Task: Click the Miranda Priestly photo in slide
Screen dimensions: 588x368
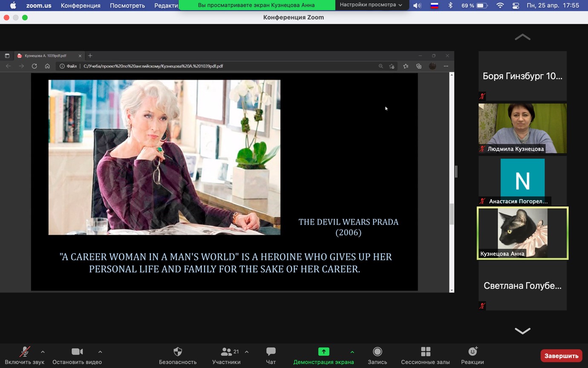Action: click(164, 157)
